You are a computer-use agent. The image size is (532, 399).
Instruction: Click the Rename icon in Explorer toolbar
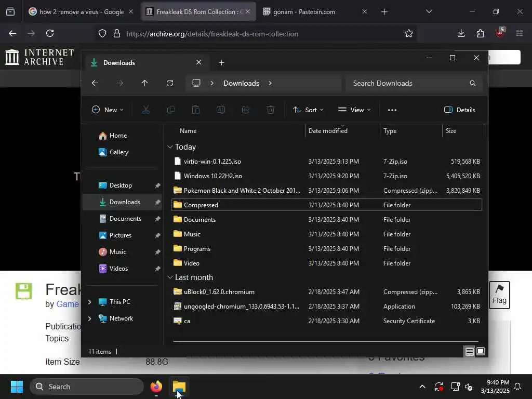220,110
